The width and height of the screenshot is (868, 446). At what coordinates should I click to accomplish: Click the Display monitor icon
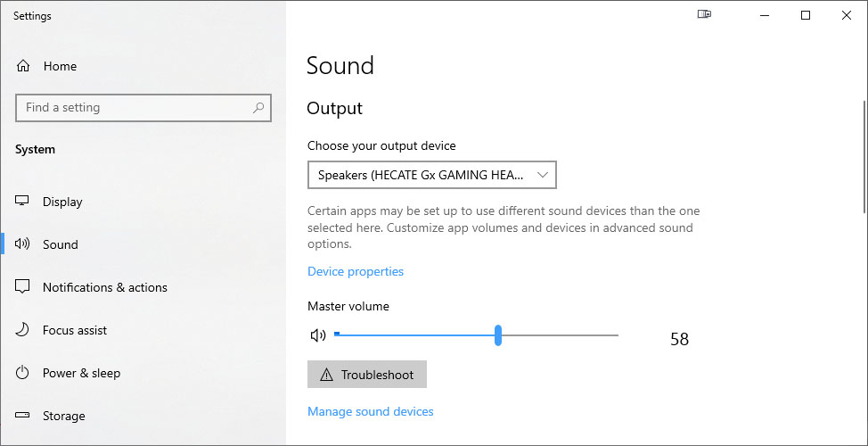pos(22,201)
